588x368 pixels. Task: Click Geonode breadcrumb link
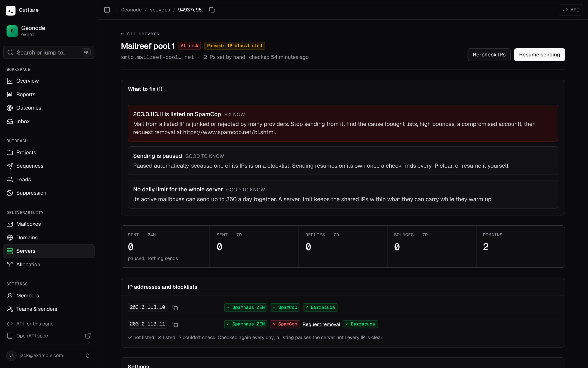131,10
